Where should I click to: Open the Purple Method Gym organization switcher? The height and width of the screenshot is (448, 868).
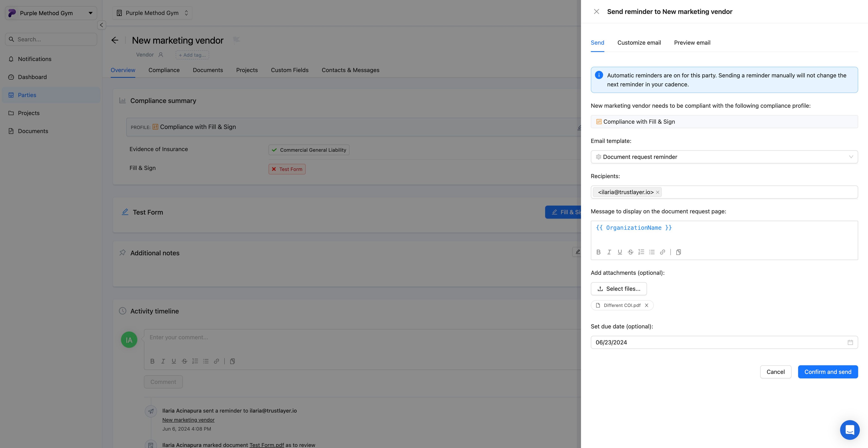coord(152,13)
